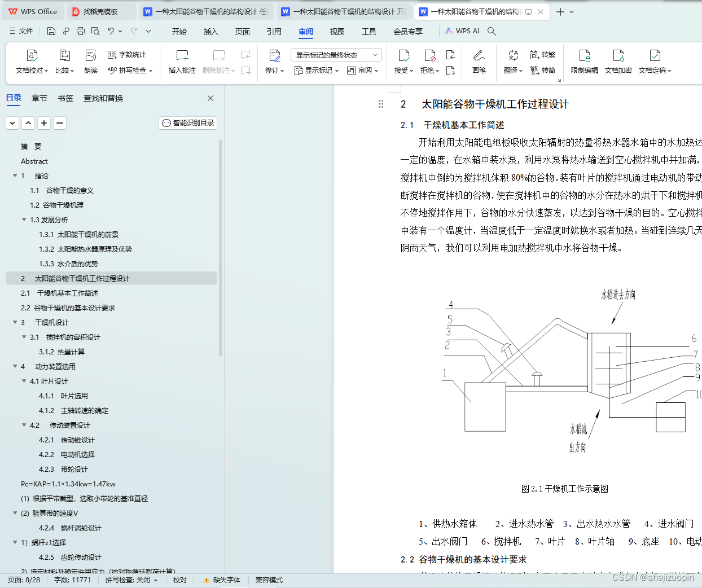This screenshot has width=702, height=588.
Task: Click 校对 in status bar
Action: pos(180,580)
